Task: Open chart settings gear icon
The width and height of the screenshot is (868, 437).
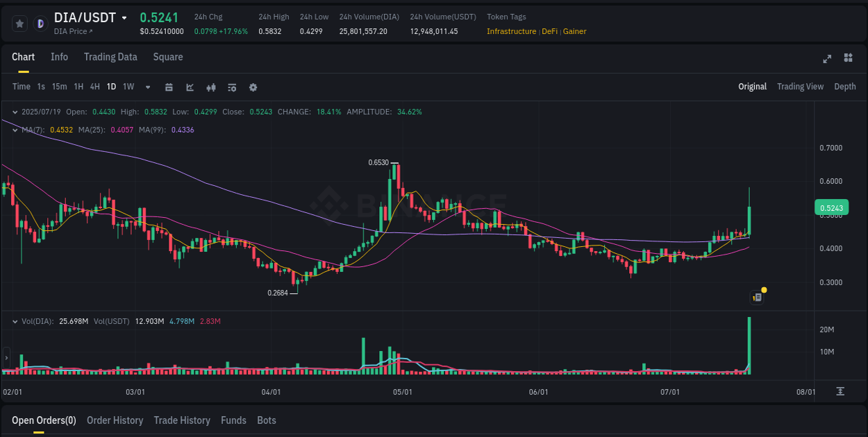Action: (253, 87)
